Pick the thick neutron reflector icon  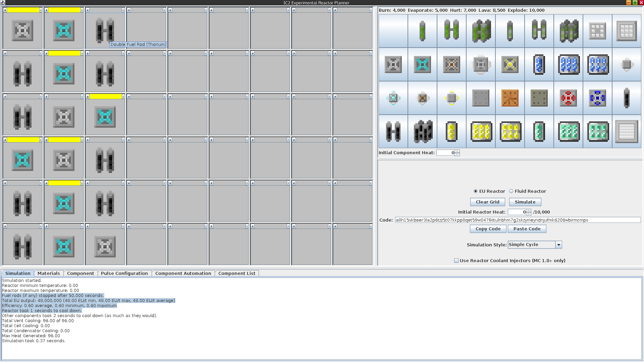tap(627, 31)
